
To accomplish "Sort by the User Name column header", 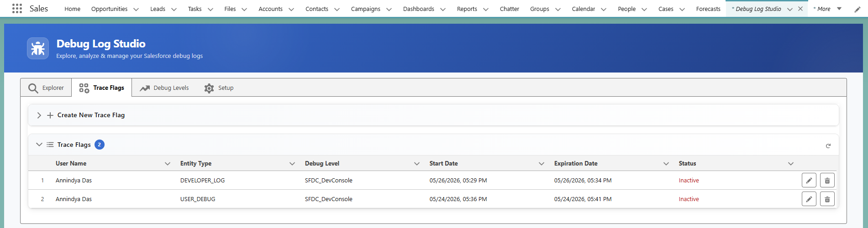I will tap(71, 163).
